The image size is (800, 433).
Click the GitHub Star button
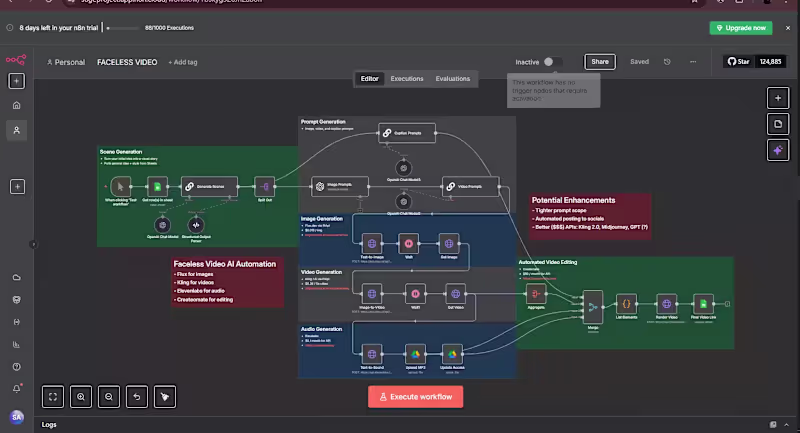coord(738,62)
